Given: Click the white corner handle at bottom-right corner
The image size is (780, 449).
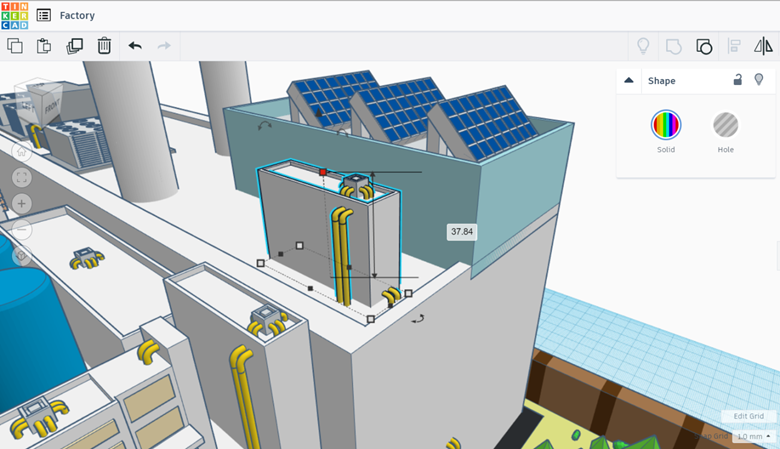Looking at the screenshot, I should click(x=408, y=293).
